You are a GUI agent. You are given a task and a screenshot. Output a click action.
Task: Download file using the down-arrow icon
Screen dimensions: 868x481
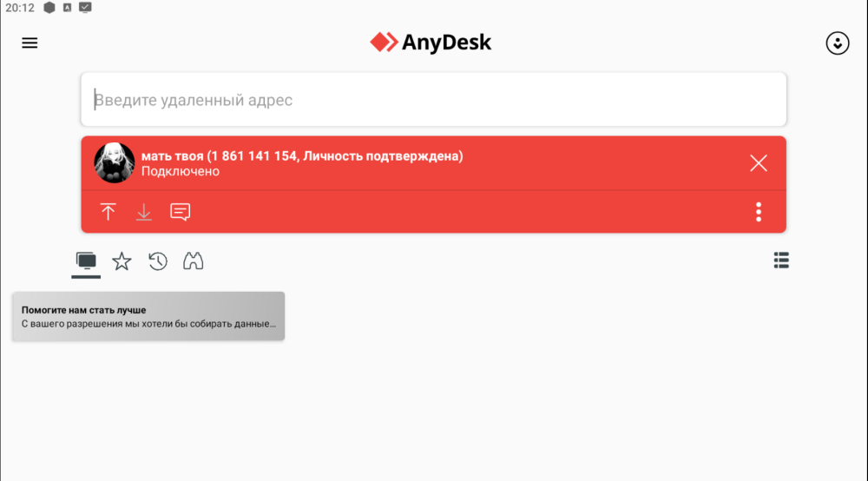(144, 212)
